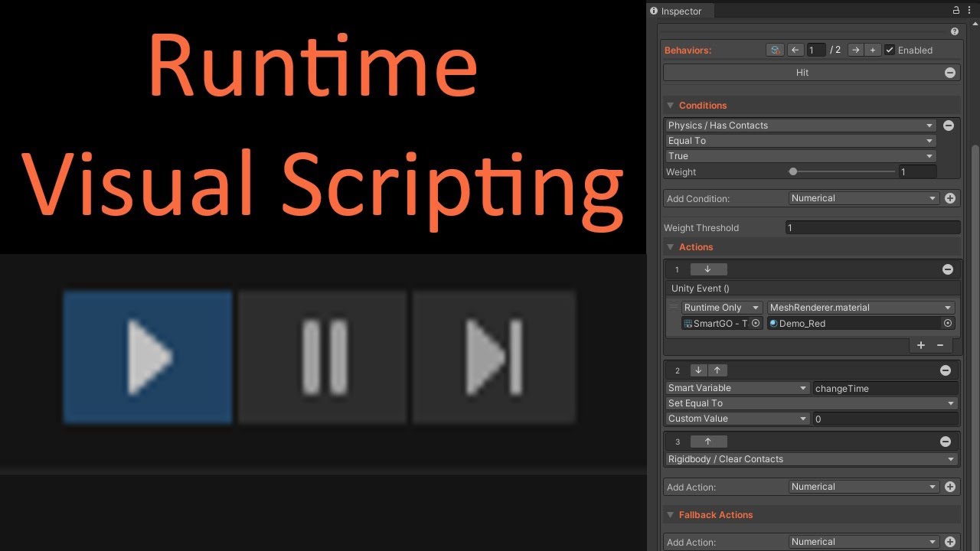Grab the drag handle of Unity Event listener

click(x=674, y=308)
